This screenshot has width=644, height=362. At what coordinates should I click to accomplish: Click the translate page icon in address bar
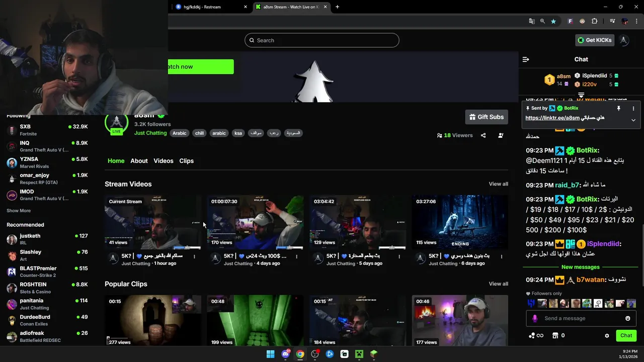(532, 21)
